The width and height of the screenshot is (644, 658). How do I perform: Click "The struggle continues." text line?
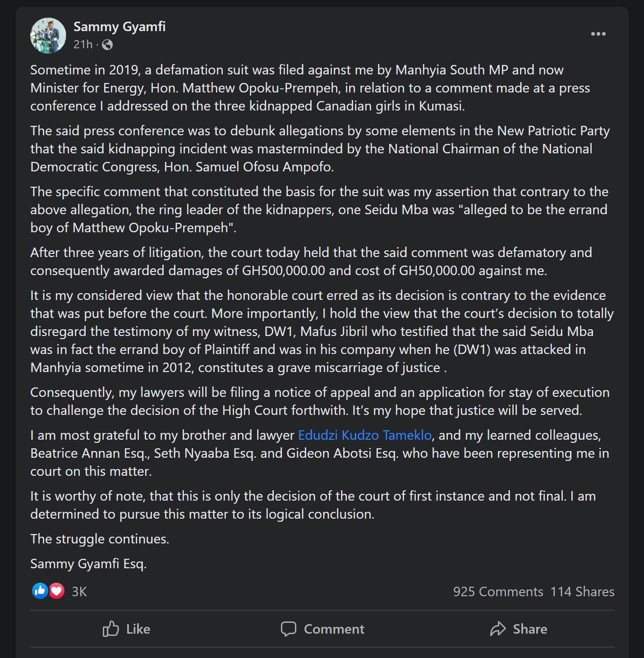(x=100, y=539)
